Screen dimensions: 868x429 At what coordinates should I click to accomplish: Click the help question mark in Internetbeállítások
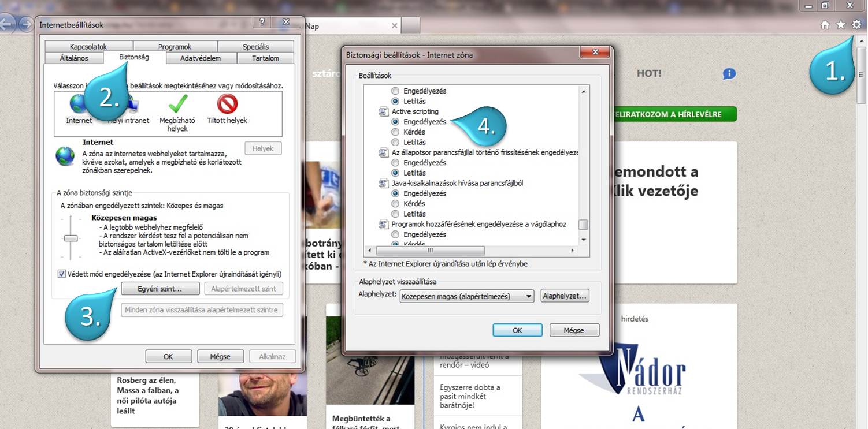tap(262, 22)
